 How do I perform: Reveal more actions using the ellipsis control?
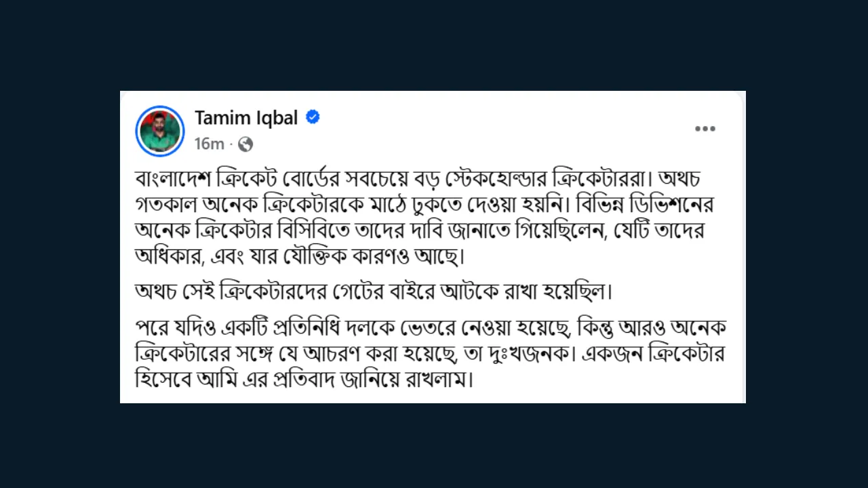click(x=705, y=129)
